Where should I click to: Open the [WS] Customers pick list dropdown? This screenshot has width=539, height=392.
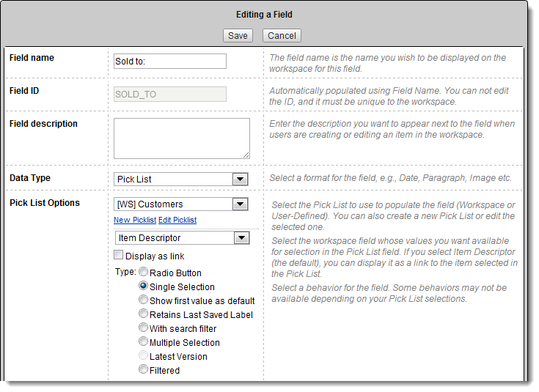tap(181, 204)
